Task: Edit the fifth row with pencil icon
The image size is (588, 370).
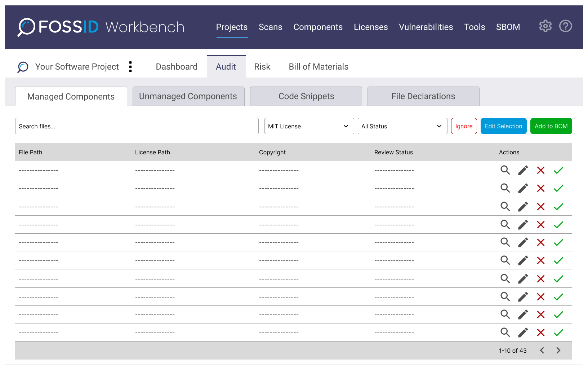Action: click(x=523, y=242)
